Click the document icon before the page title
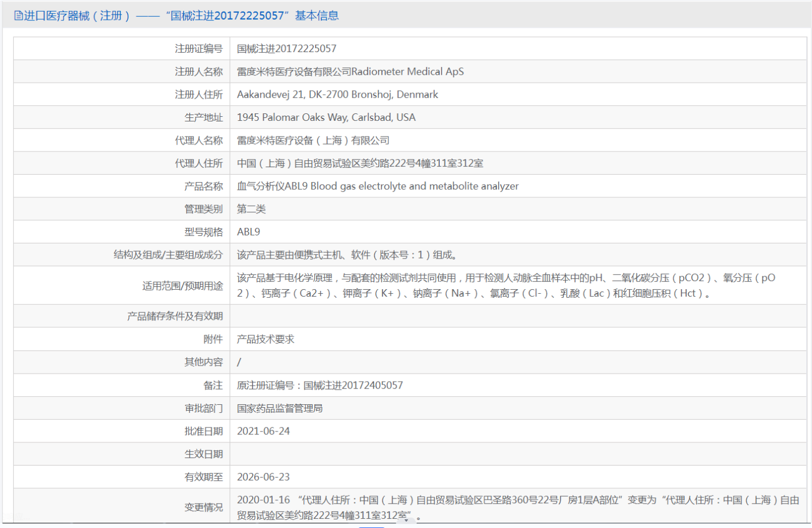 point(18,16)
